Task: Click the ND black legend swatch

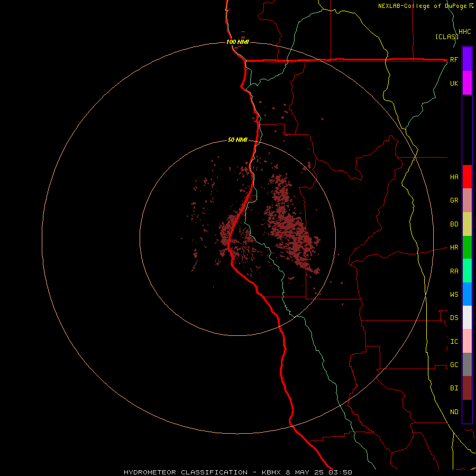Action: click(x=467, y=411)
